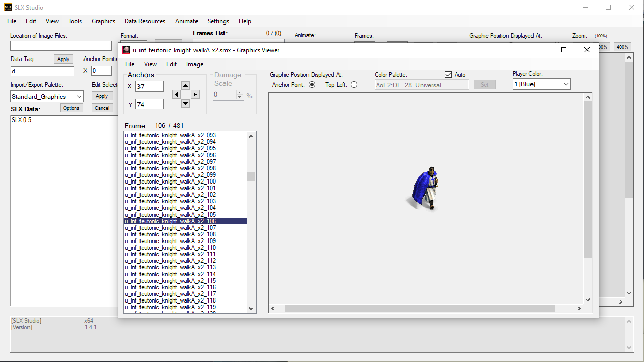644x362 pixels.
Task: Select frame u_inf_teutonic_knight_walkA_x2_095
Action: point(185,148)
